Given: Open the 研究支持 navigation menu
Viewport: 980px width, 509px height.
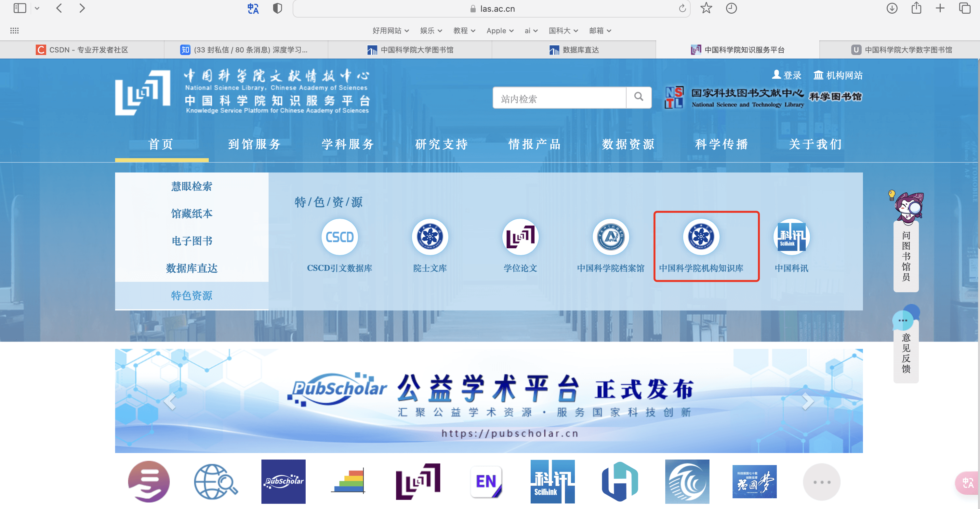Looking at the screenshot, I should tap(441, 144).
